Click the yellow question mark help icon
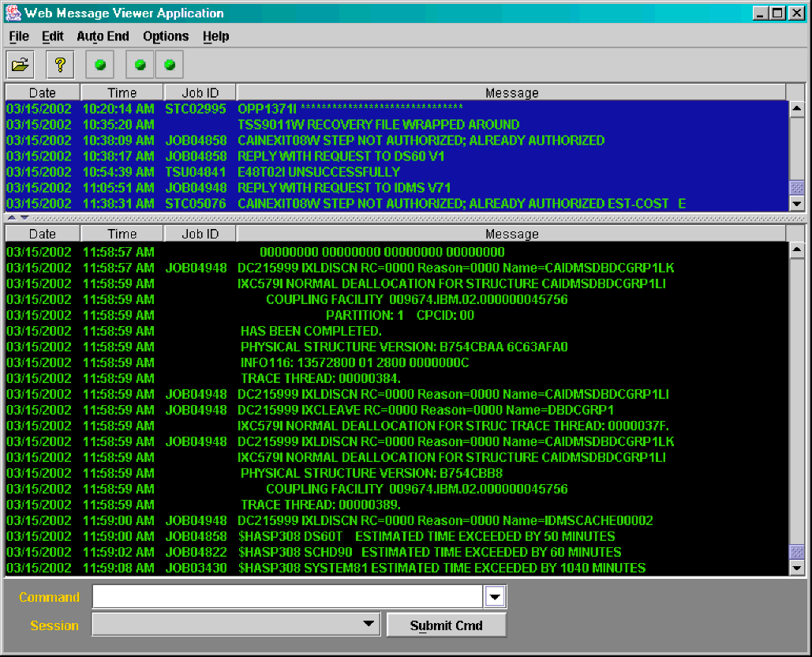This screenshot has width=812, height=657. coord(59,65)
